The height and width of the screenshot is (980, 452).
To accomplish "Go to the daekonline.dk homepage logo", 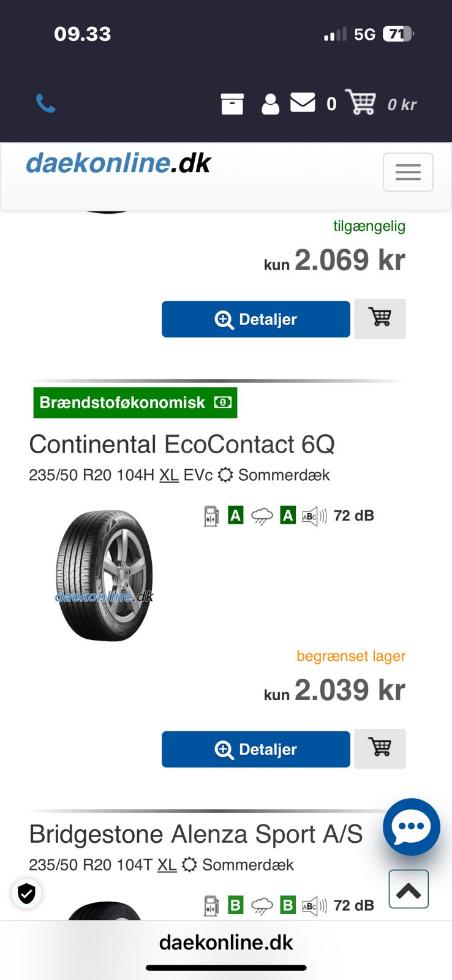I will pos(118,164).
